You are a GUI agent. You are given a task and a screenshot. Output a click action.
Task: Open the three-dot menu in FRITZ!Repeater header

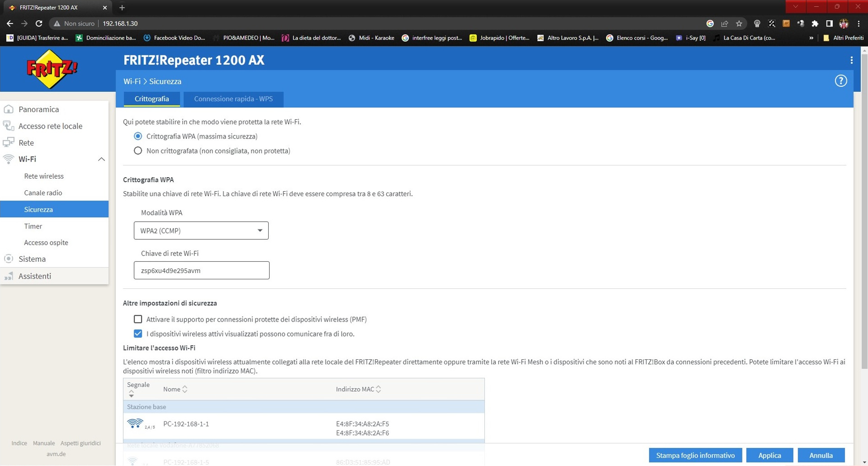pyautogui.click(x=851, y=60)
